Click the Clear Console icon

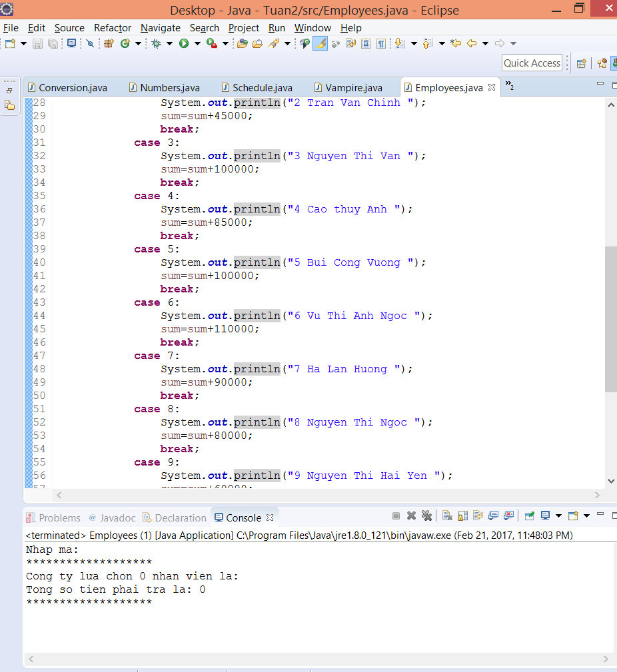[447, 515]
